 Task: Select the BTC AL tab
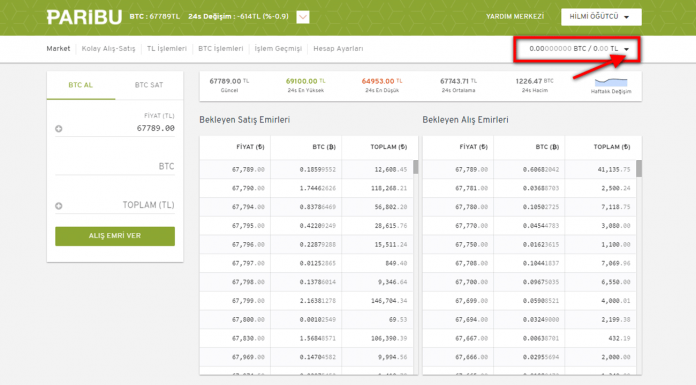pos(81,85)
